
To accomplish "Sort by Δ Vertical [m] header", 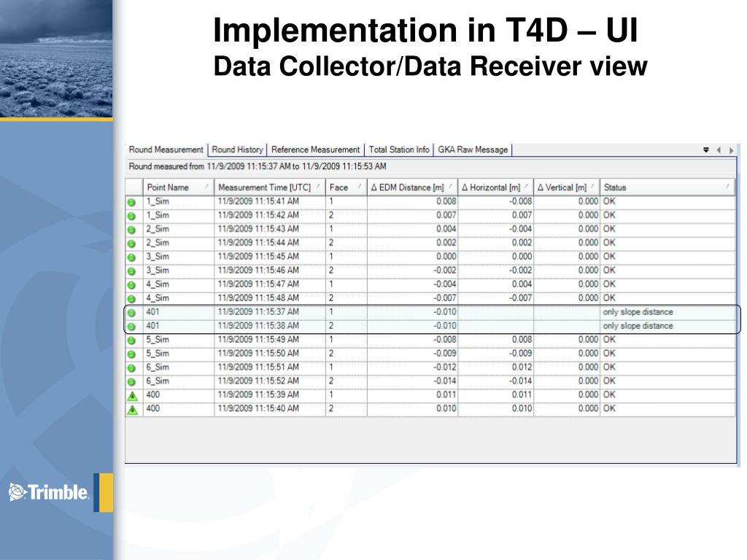I will 566,187.
